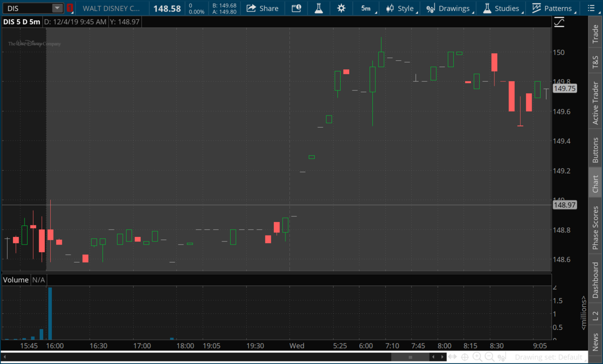Open the Dashboard side tab

coord(595,279)
